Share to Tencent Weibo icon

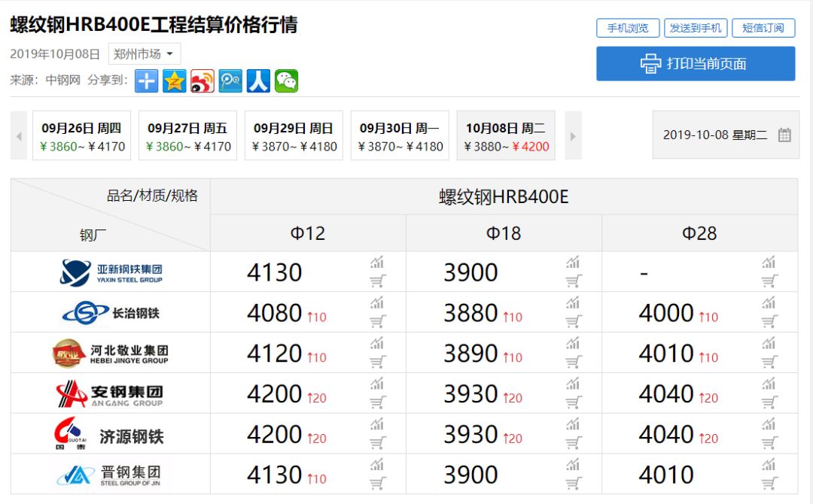point(230,80)
